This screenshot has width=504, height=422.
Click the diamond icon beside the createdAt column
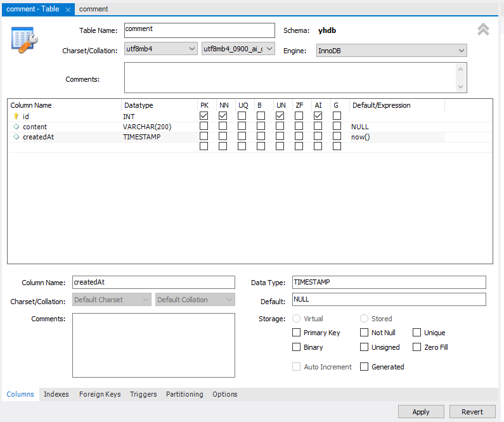[x=16, y=137]
